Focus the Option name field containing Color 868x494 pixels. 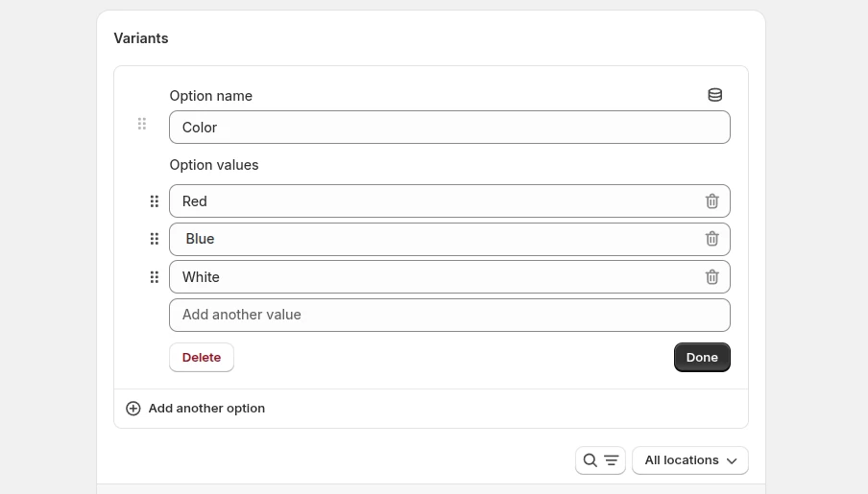[x=449, y=128]
